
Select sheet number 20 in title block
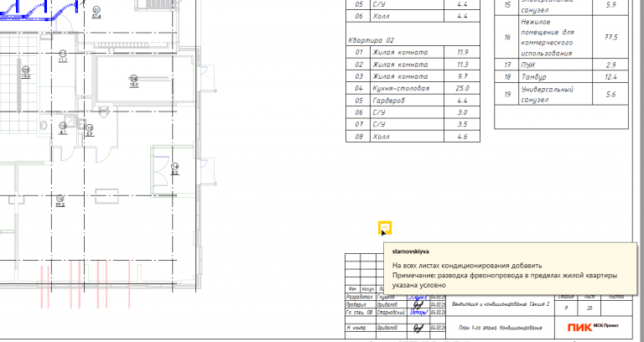click(589, 308)
